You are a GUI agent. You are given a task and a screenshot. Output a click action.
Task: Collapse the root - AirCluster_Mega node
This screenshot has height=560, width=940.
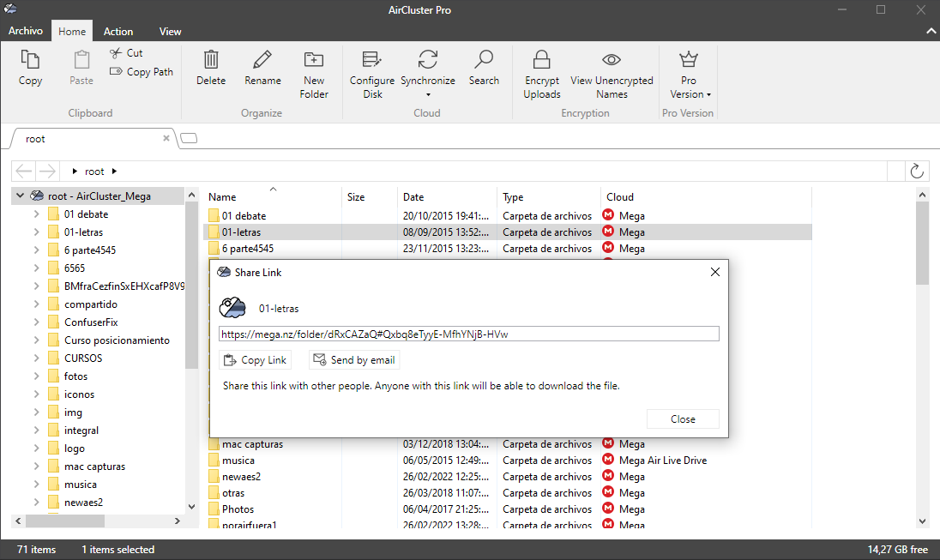(x=21, y=196)
